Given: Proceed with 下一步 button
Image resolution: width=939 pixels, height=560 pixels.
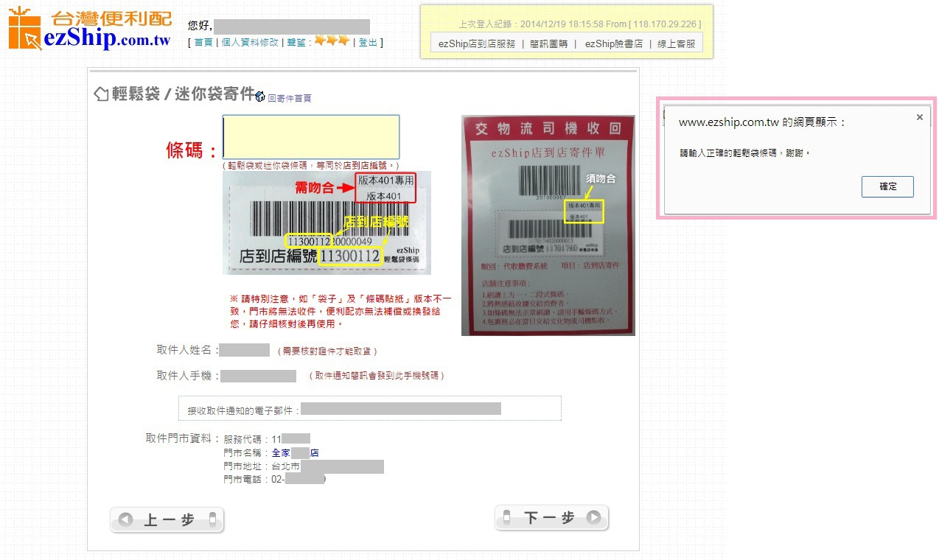Looking at the screenshot, I should pos(552,518).
